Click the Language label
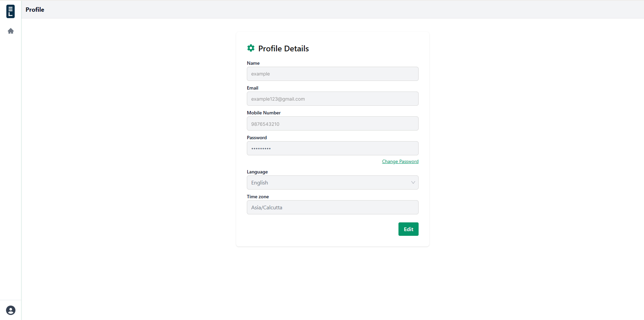This screenshot has height=320, width=644. (257, 172)
